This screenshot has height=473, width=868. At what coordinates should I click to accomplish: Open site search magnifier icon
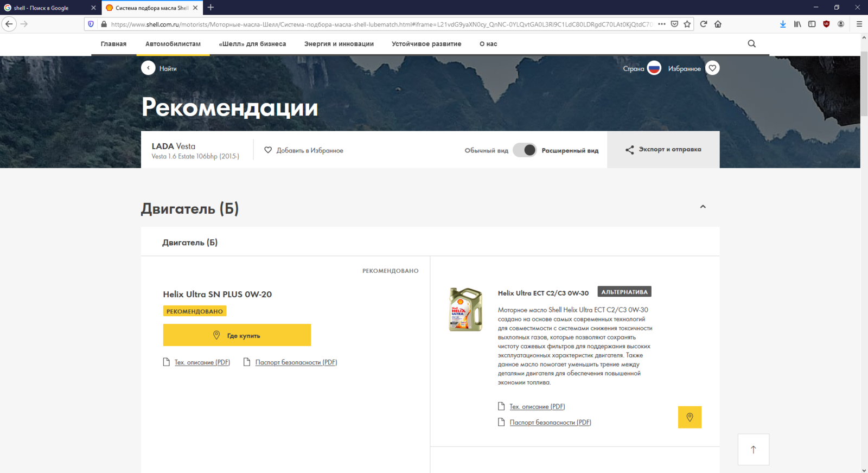tap(752, 44)
